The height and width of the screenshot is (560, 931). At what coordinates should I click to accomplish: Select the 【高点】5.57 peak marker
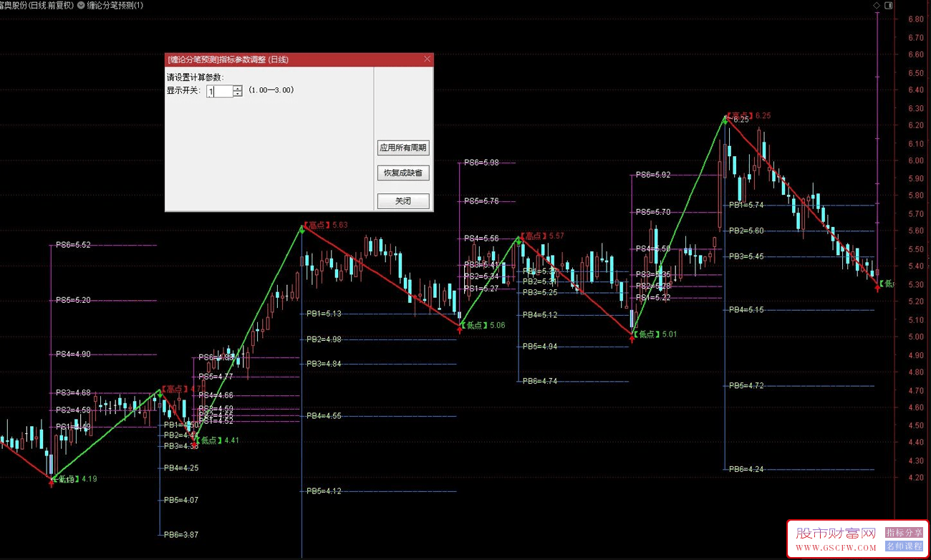pyautogui.click(x=541, y=236)
